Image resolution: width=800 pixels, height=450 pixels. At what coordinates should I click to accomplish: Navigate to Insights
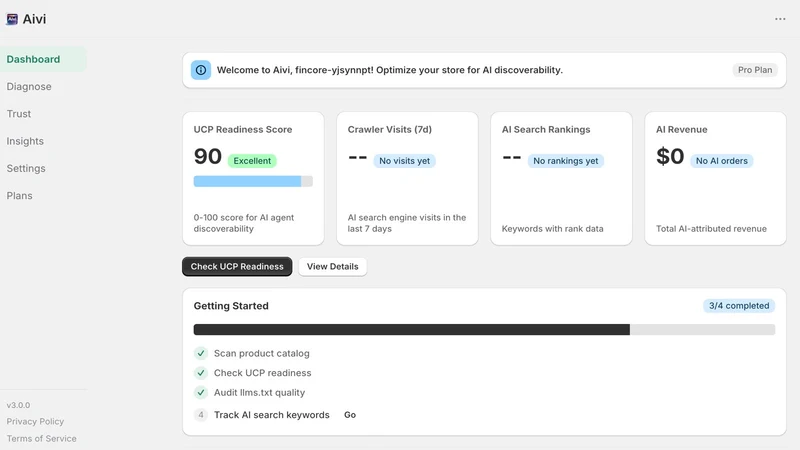25,141
